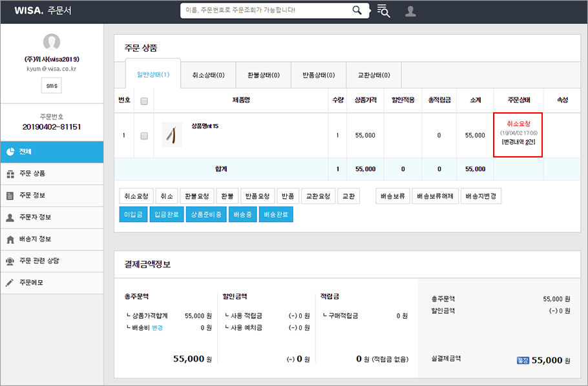Click the 배송지변경 button

pos(481,196)
